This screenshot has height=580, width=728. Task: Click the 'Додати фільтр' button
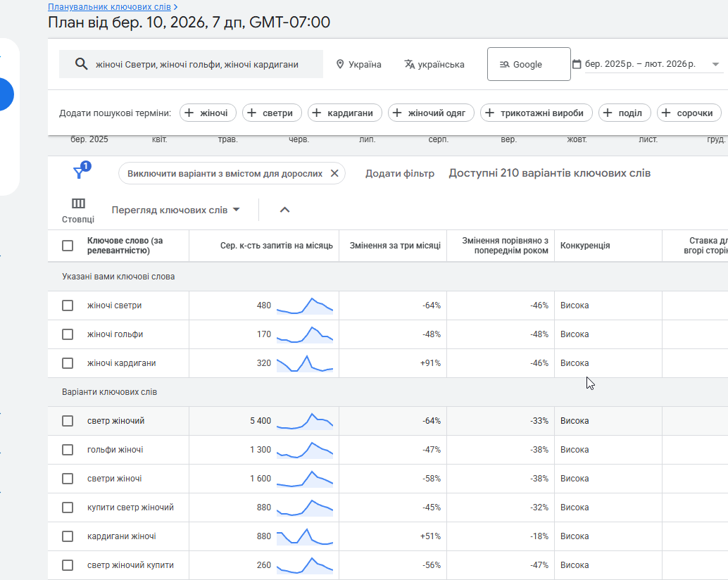pos(400,173)
